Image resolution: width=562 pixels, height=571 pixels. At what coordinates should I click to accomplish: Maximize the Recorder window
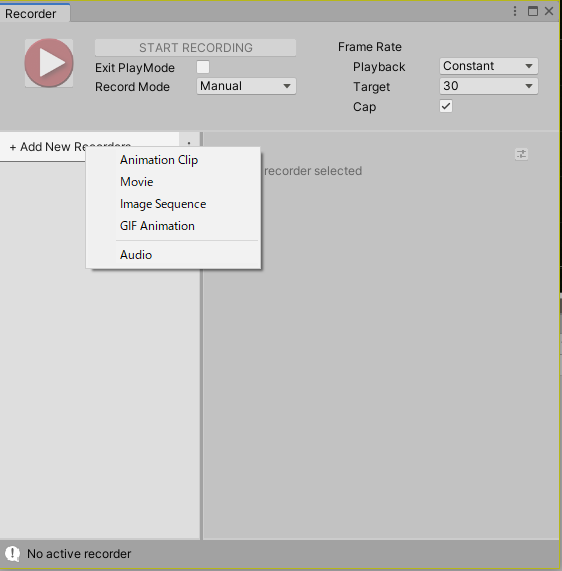click(x=532, y=11)
